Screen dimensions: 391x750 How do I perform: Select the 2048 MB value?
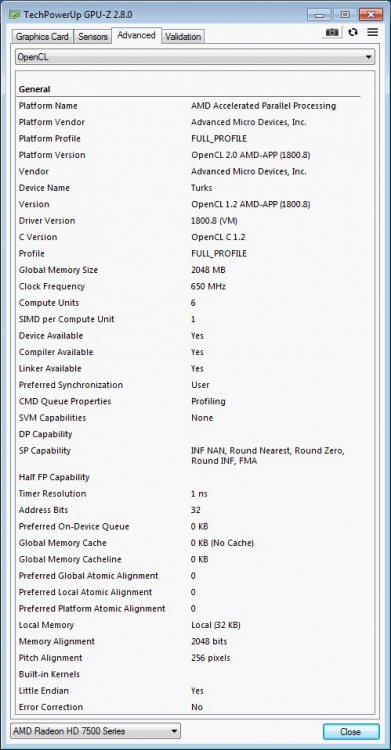[208, 270]
